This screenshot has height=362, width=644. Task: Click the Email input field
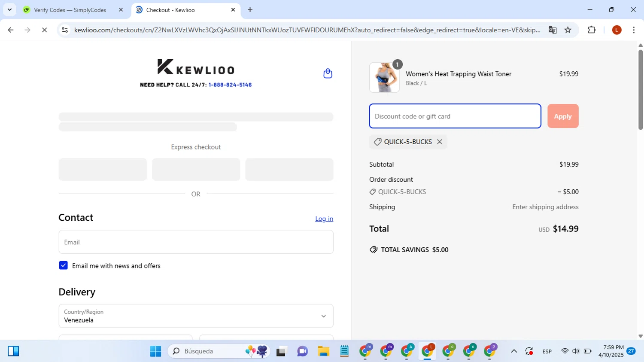tap(196, 242)
